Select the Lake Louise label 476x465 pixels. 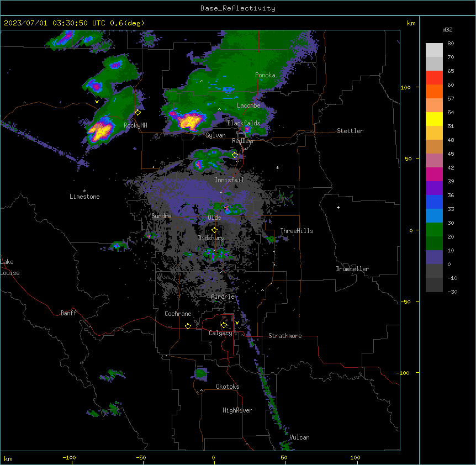tap(10, 267)
